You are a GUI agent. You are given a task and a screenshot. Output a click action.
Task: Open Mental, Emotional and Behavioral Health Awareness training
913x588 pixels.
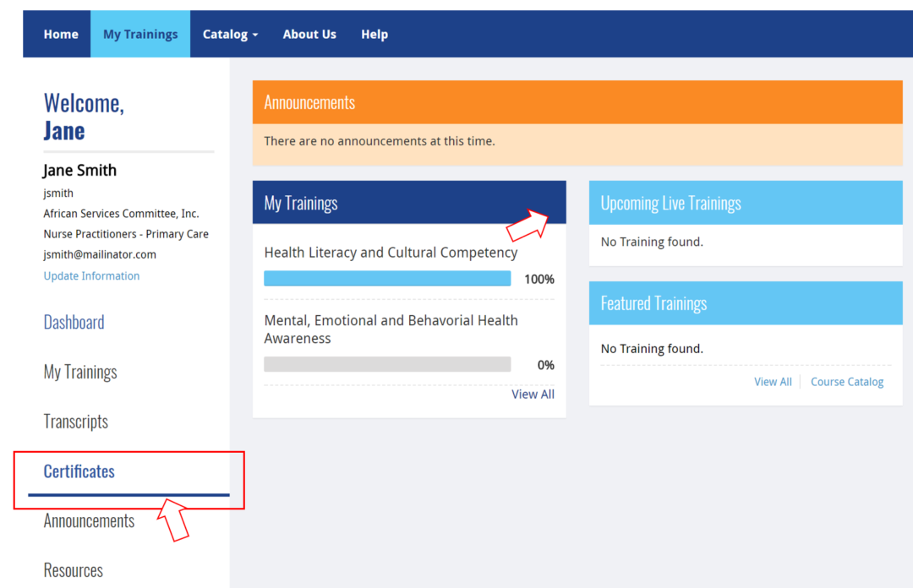391,329
